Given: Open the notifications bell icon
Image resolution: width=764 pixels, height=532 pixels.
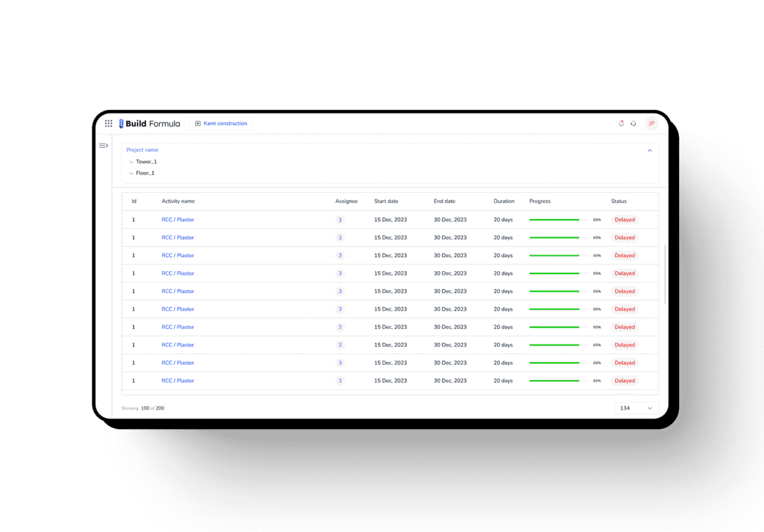Looking at the screenshot, I should (621, 123).
